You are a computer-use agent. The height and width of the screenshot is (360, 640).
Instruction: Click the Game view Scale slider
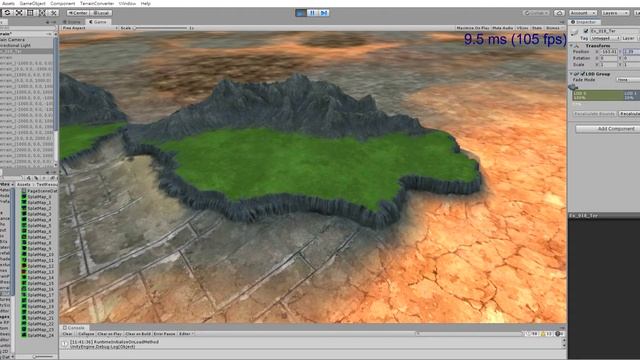[x=160, y=28]
